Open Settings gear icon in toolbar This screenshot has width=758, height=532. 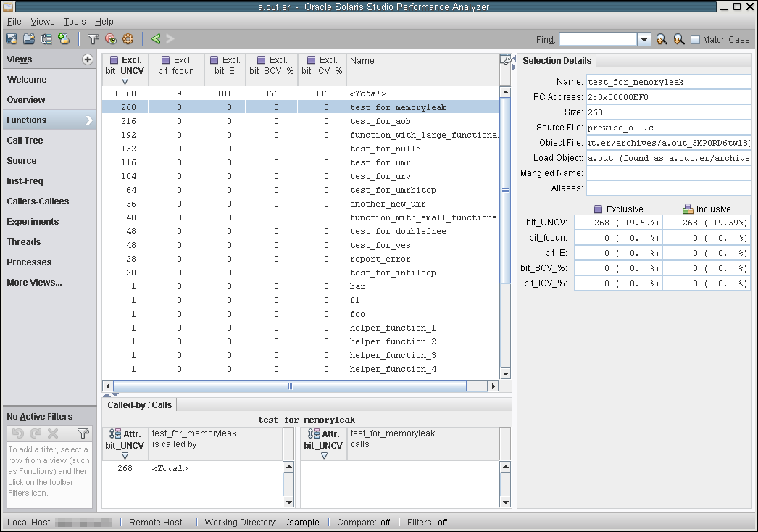coord(128,39)
